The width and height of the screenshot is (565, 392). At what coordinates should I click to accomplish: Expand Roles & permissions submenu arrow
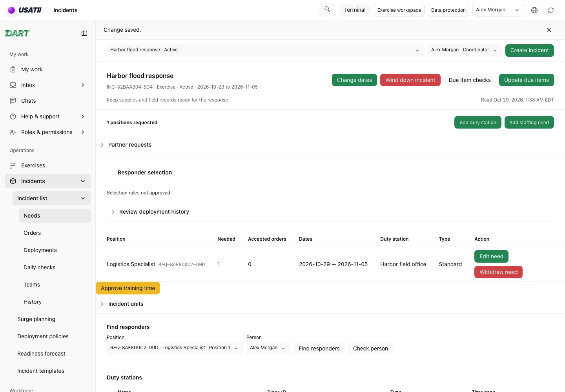coord(83,132)
